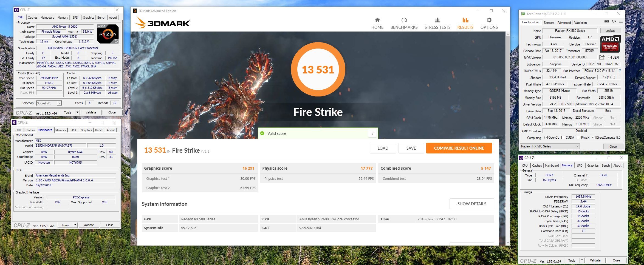Click scrollbar down arrow in 3DMark
The image size is (644, 265).
click(x=508, y=243)
